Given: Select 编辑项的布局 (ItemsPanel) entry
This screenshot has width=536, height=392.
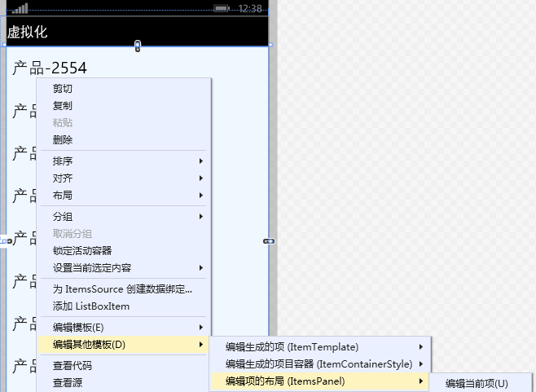Looking at the screenshot, I should coord(320,381).
